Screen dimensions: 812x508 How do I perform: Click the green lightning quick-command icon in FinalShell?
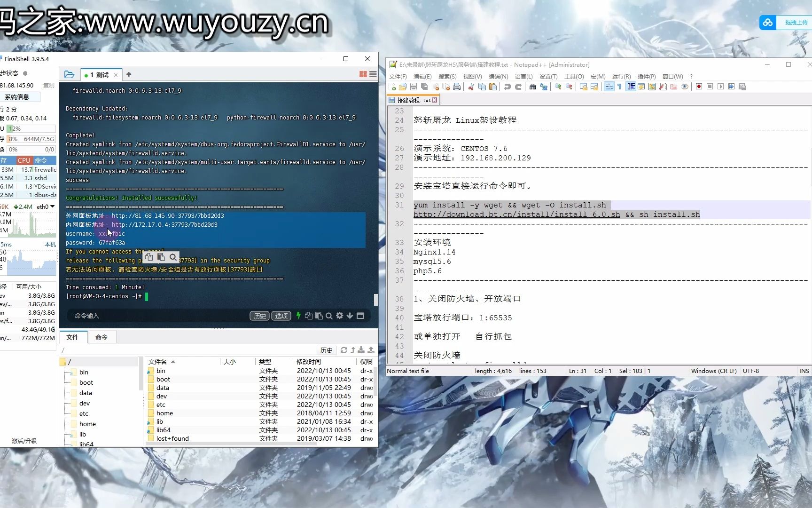298,316
